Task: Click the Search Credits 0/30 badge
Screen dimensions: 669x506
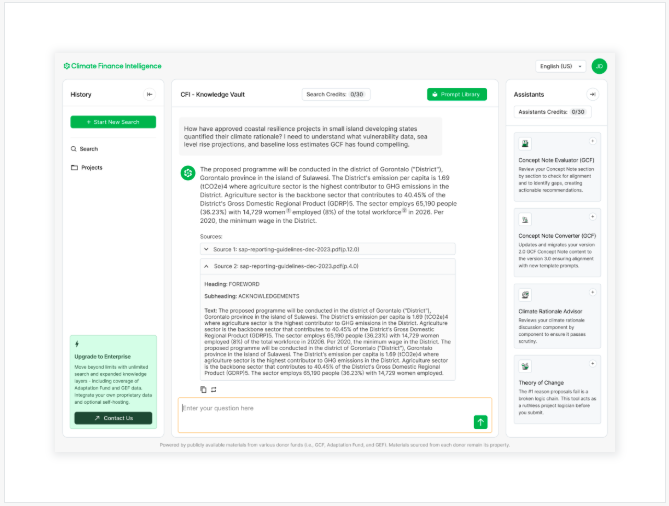Action: [336, 94]
